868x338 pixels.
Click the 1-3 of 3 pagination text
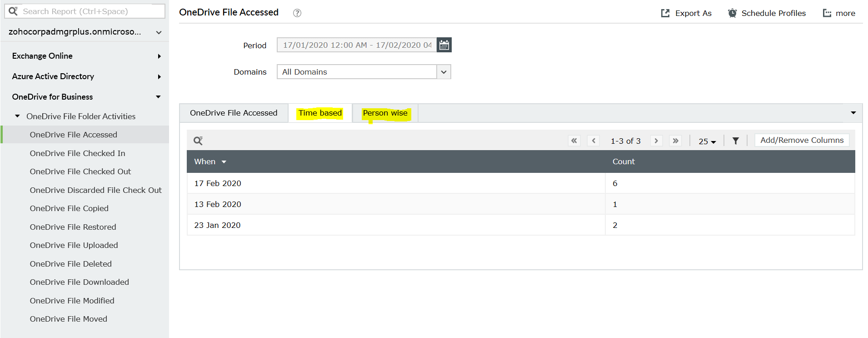click(x=625, y=141)
